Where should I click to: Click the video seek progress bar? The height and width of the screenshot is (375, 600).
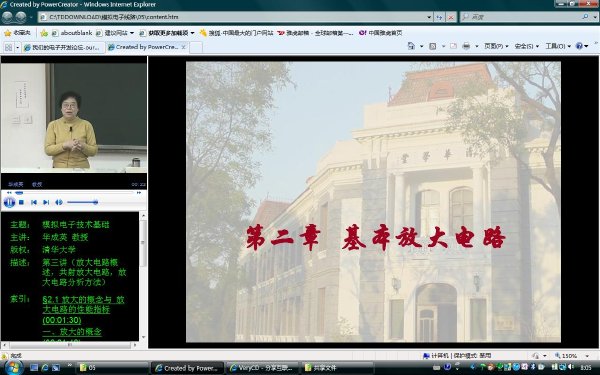click(x=74, y=192)
